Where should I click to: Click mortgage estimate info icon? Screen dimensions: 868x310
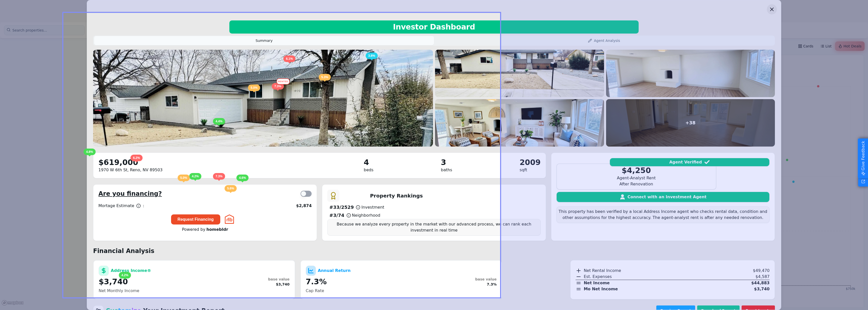click(x=139, y=206)
